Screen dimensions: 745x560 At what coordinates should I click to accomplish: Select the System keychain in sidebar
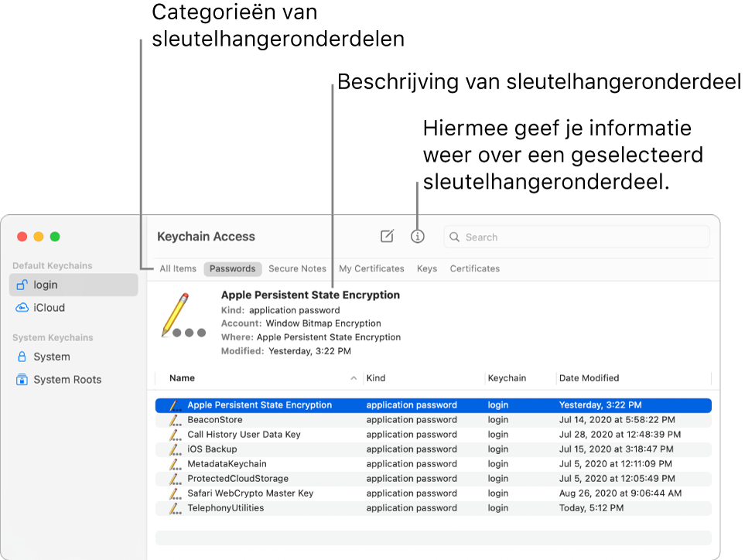click(73, 357)
